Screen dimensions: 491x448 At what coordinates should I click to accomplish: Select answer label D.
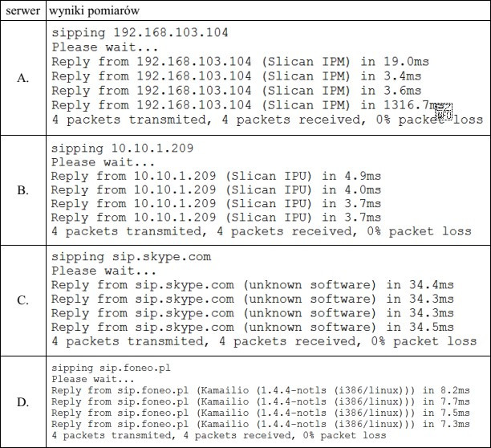pyautogui.click(x=22, y=401)
